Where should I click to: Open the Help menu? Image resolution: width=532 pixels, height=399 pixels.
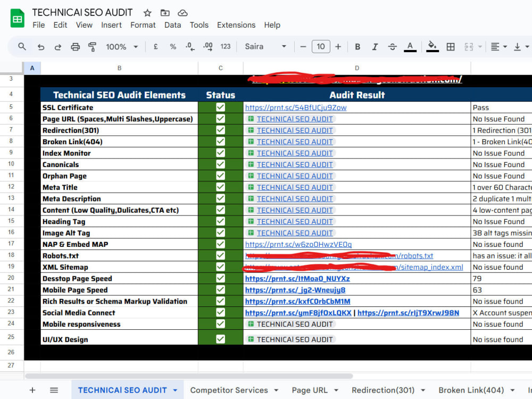coord(272,25)
